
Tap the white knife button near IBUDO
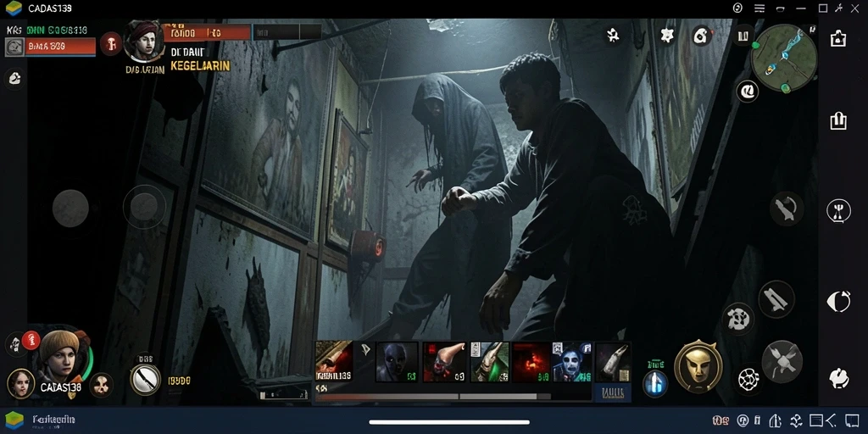pyautogui.click(x=145, y=379)
